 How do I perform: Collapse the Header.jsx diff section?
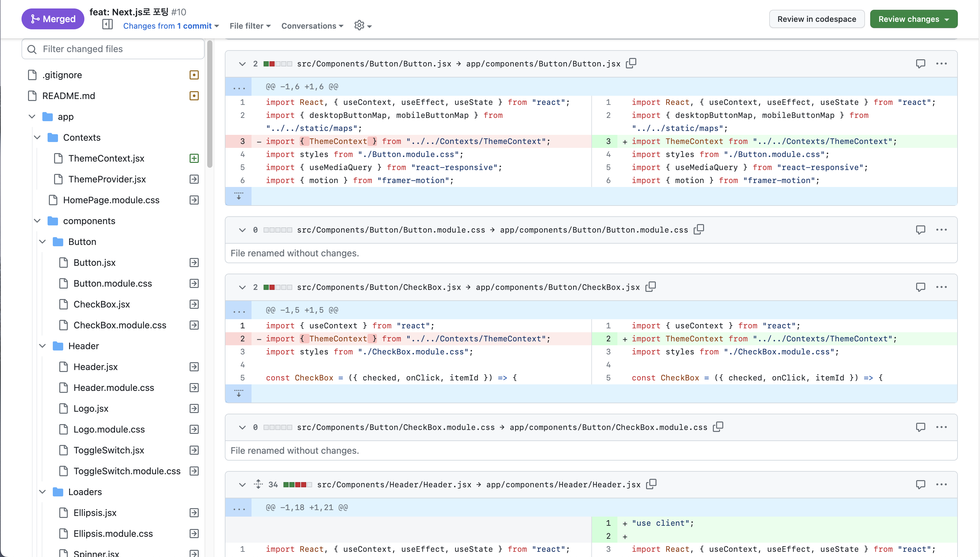click(242, 485)
